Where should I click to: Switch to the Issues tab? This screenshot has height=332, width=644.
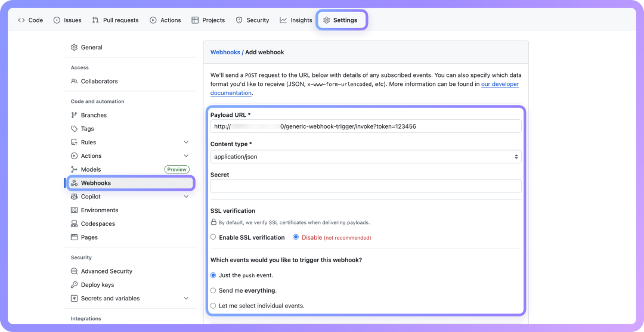pos(67,20)
